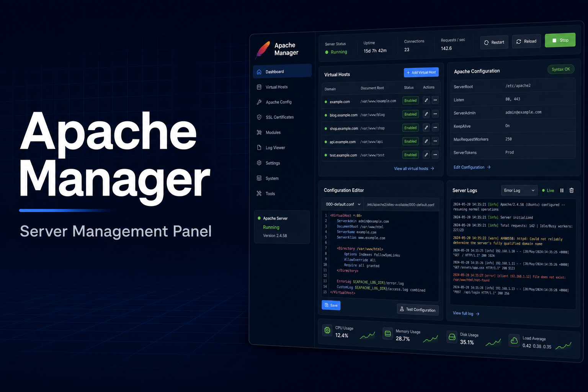Click the File does not exist error entry
This screenshot has height=392, width=588.
(x=509, y=278)
